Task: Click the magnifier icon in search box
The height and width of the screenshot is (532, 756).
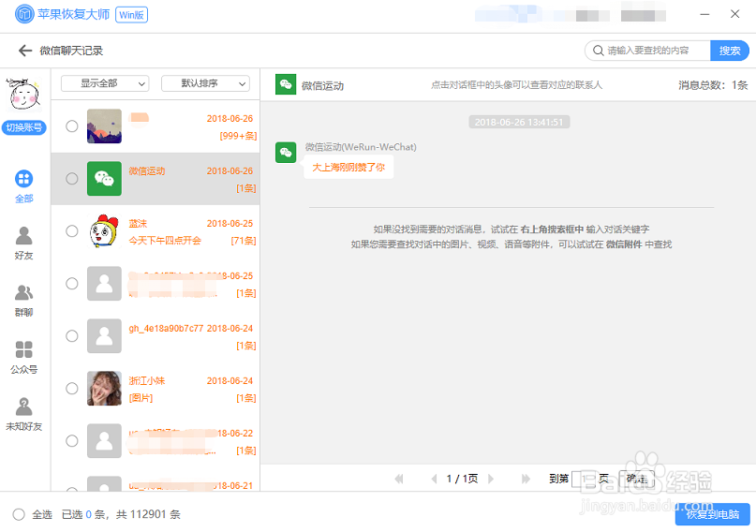Action: point(598,51)
